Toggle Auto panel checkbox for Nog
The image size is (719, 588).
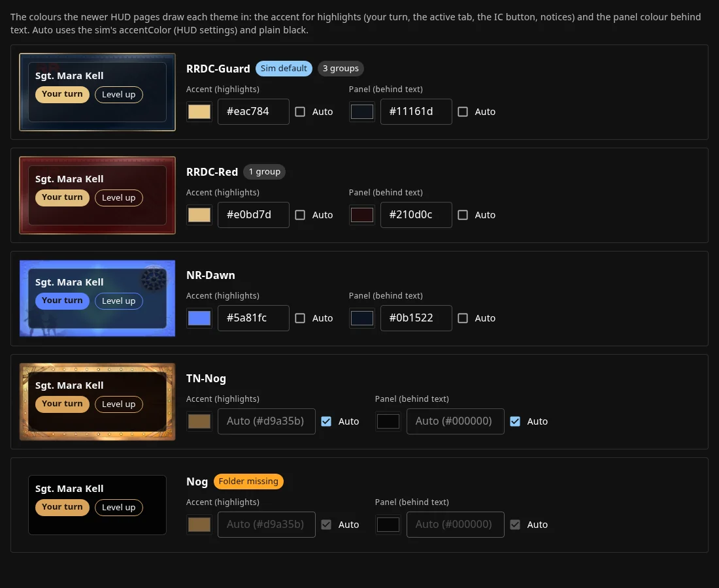(515, 525)
